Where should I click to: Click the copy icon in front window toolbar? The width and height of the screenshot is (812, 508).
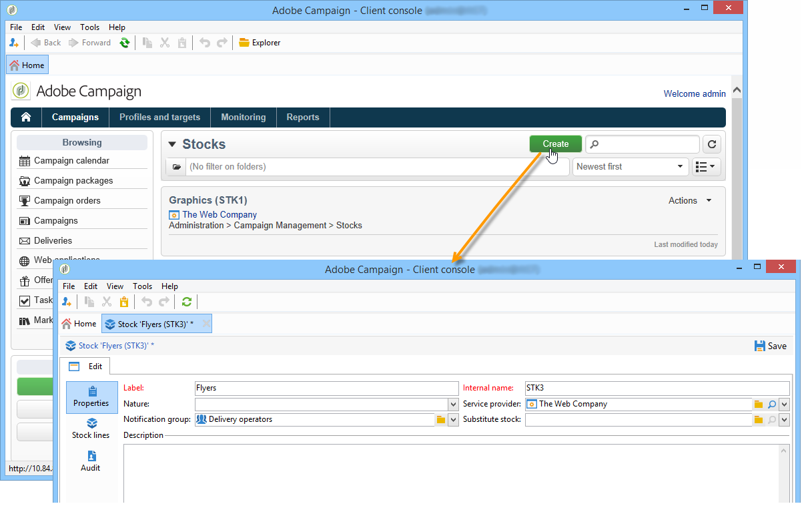[89, 302]
